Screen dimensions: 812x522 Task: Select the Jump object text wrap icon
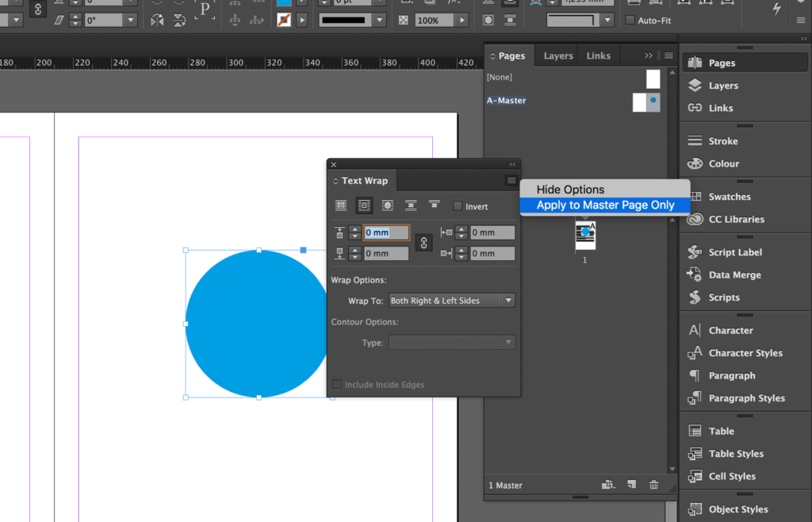(x=409, y=205)
